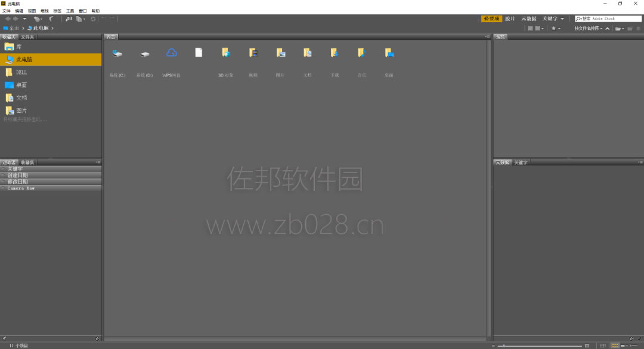Viewport: 644px width, 349px height.
Task: Open the recent folders dropdown arrow
Action: tap(24, 19)
